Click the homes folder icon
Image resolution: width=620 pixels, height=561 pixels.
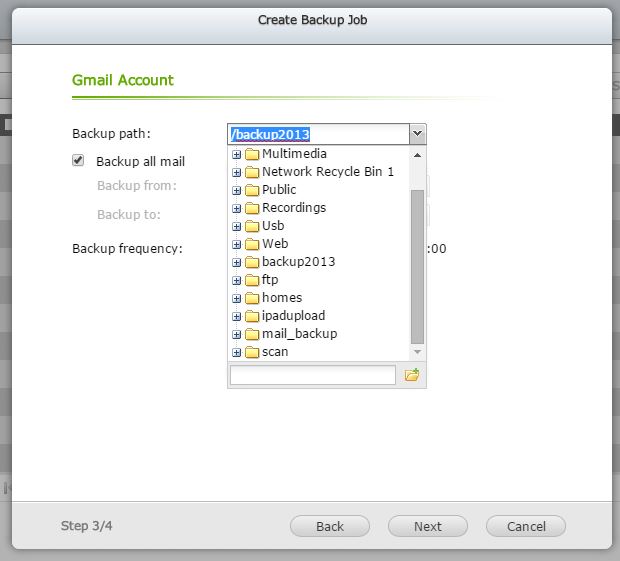(252, 298)
